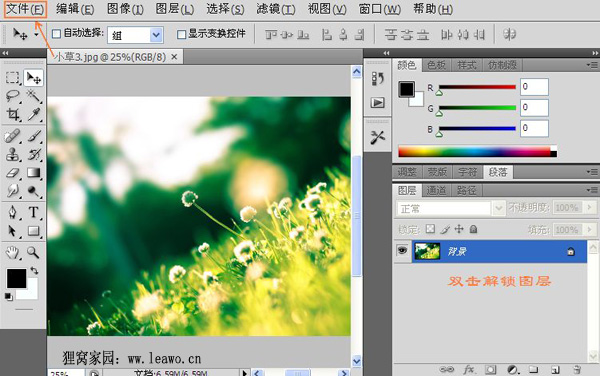Select the Move tool in toolbox
Screen dimensions: 600x376
tap(34, 78)
